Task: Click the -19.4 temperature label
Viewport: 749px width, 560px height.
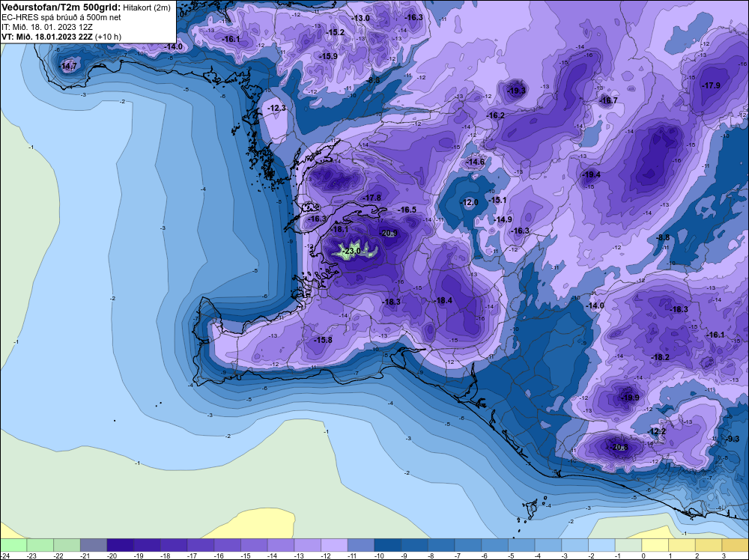Action: tap(592, 174)
